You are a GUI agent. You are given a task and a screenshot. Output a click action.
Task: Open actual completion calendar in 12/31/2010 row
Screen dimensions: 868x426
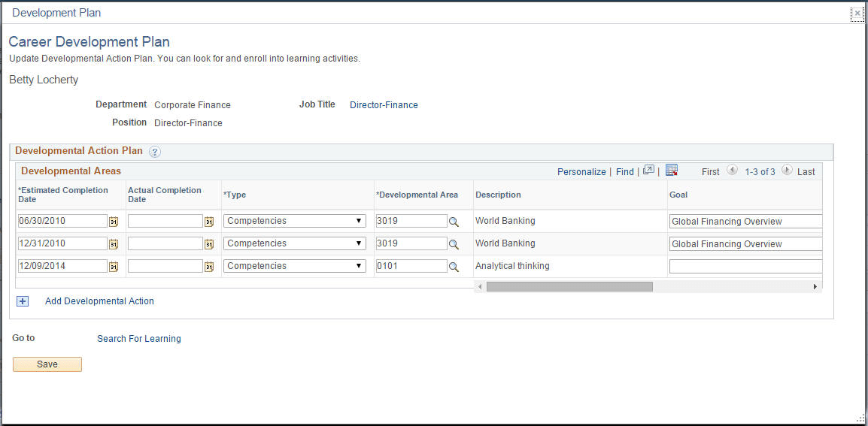pyautogui.click(x=209, y=244)
